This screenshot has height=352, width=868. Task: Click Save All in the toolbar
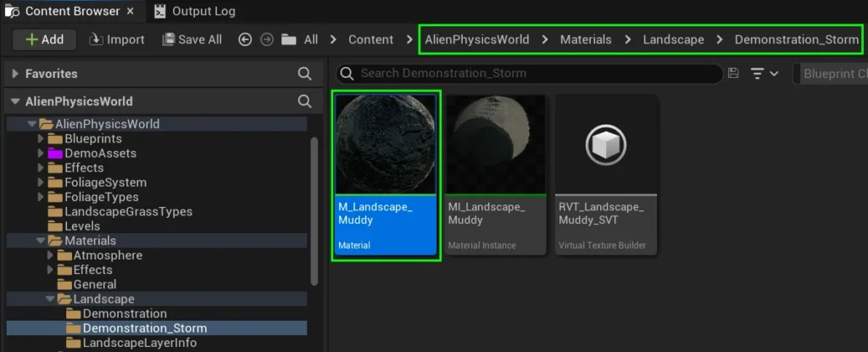[192, 40]
